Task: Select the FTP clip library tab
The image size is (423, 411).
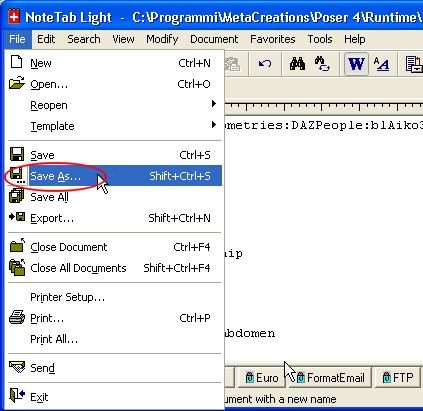Action: 397,378
